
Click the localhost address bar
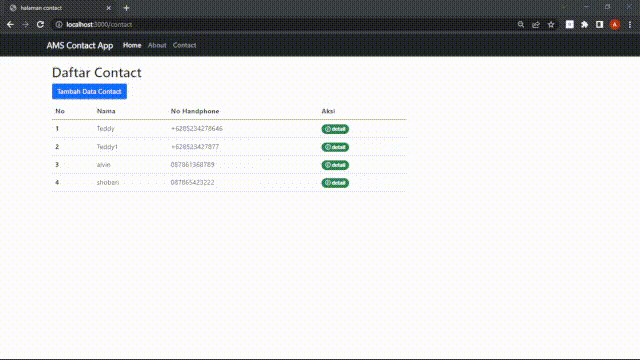pos(286,24)
